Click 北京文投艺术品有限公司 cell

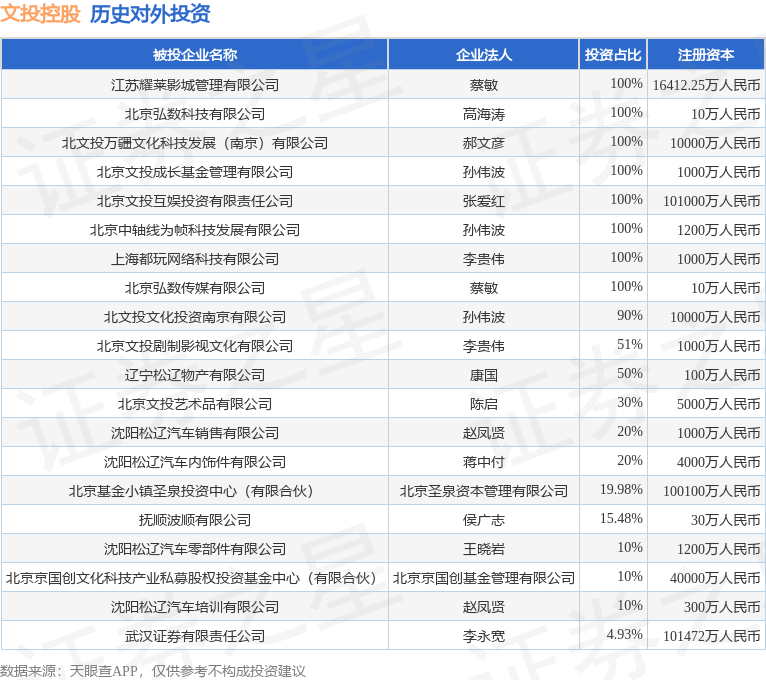tap(194, 404)
